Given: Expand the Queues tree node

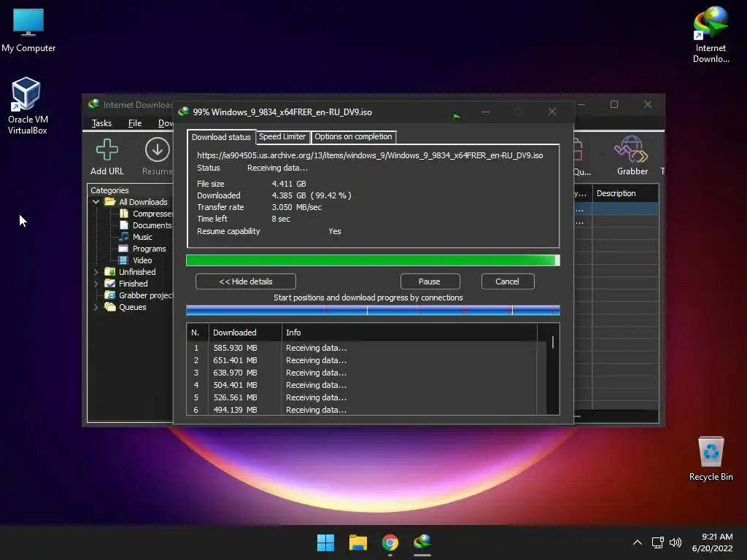Looking at the screenshot, I should [x=96, y=307].
